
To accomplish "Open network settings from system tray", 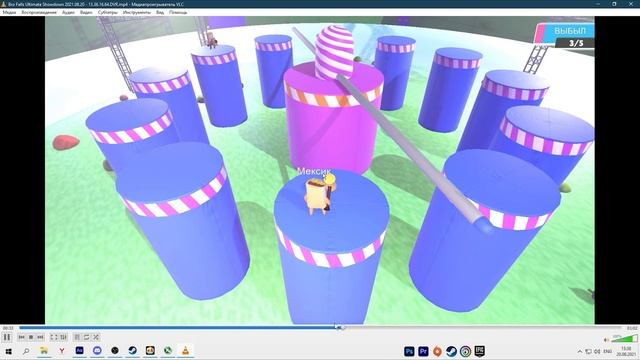I will (589, 351).
